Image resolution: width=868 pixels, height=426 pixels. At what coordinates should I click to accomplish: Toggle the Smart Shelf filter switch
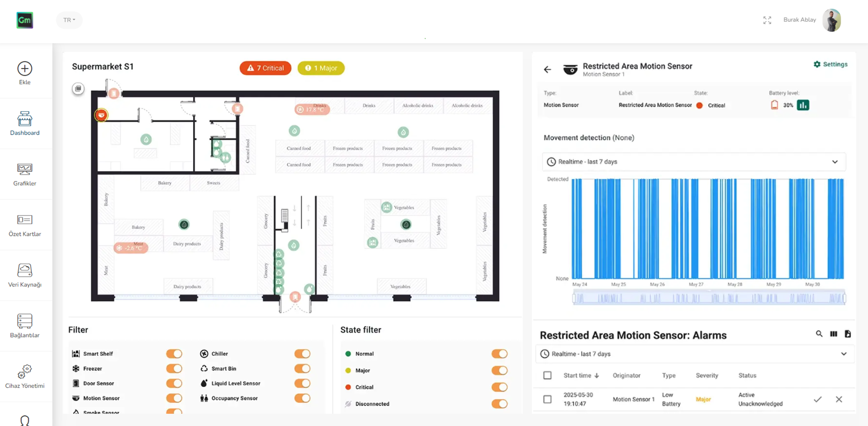[x=174, y=354]
